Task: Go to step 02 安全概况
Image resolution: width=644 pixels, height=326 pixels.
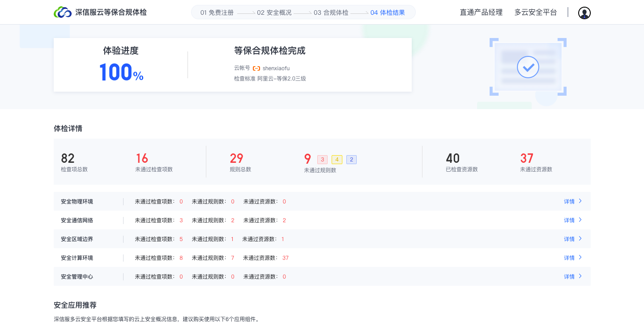Action: pyautogui.click(x=274, y=13)
